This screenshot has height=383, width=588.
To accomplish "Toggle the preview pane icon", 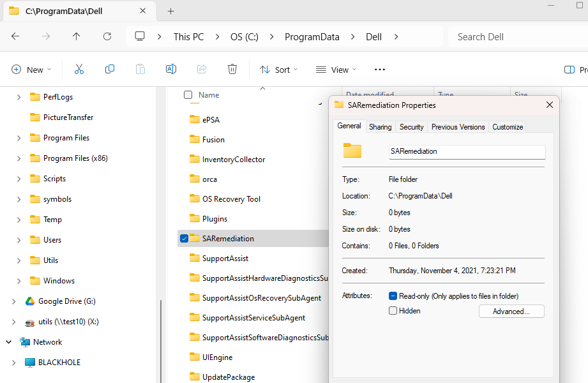I will [x=569, y=70].
